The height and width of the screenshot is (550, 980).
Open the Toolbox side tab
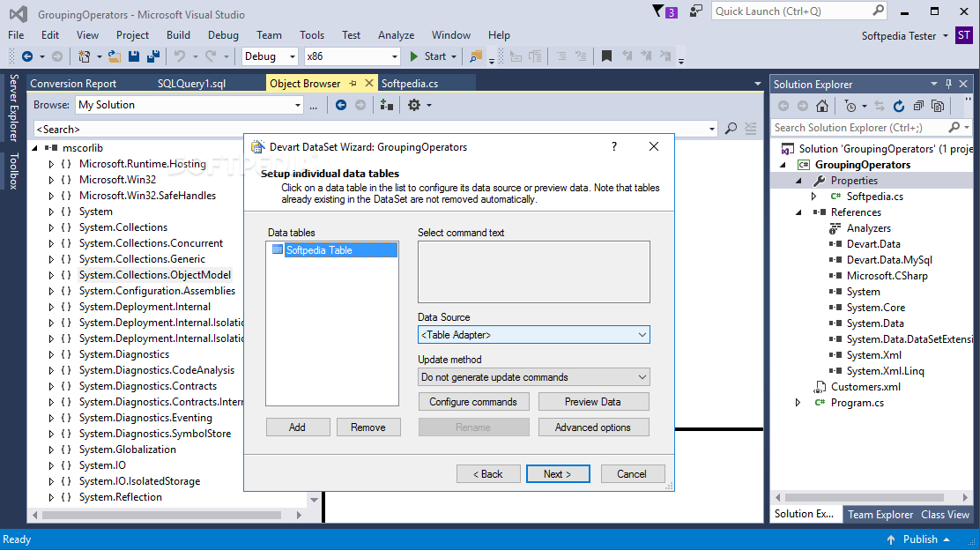14,171
